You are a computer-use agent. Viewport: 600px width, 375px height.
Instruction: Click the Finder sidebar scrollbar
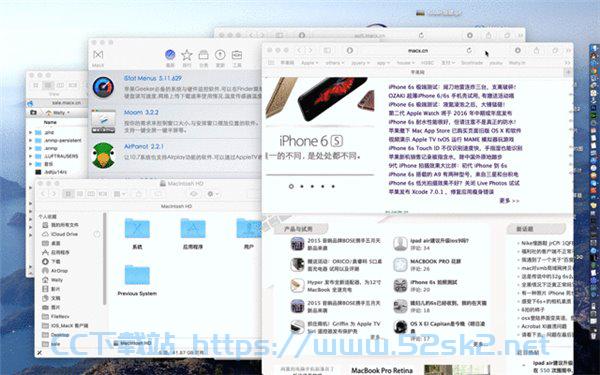[104, 258]
